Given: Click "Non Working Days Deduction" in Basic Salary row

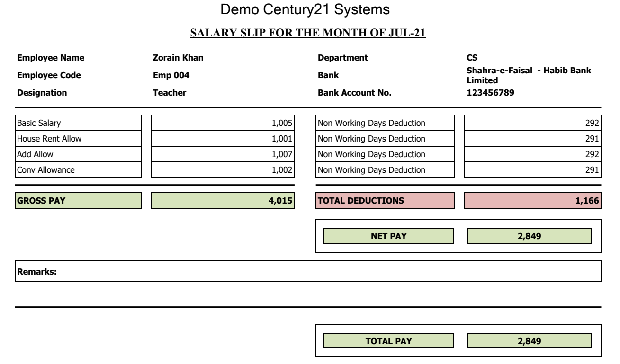Looking at the screenshot, I should [386, 124].
